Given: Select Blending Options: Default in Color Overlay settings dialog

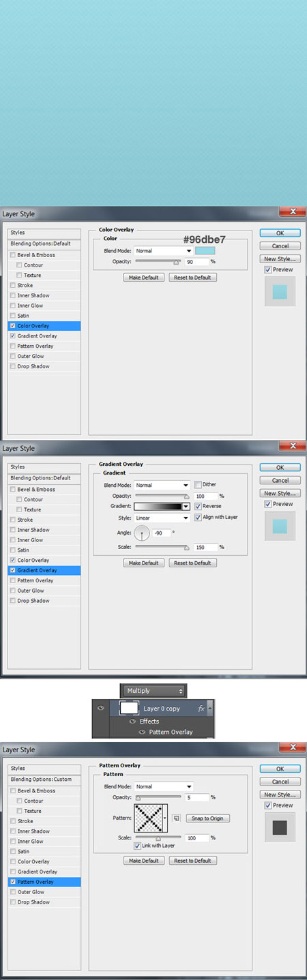Looking at the screenshot, I should pyautogui.click(x=44, y=243).
